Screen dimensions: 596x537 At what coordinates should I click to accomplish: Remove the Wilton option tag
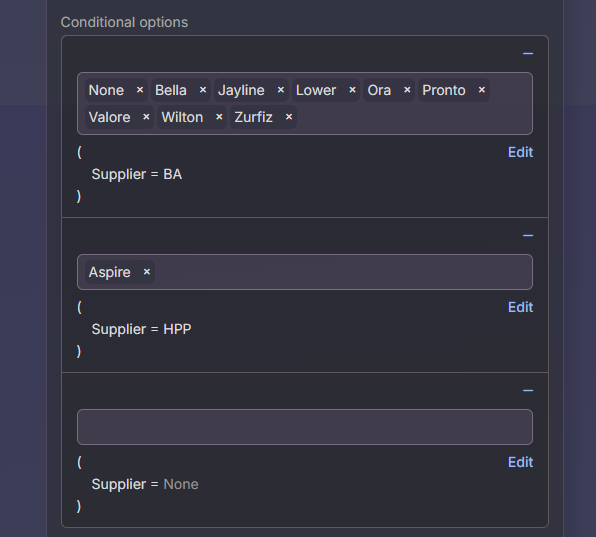point(219,117)
